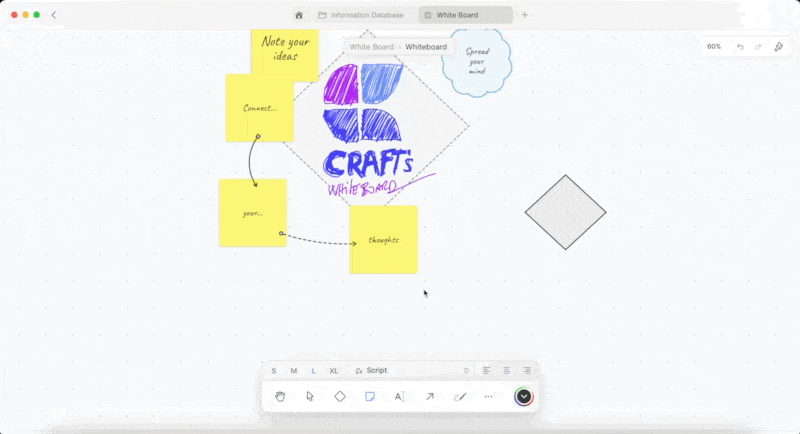Add a new tab with plus
The height and width of the screenshot is (434, 800).
[x=524, y=15]
